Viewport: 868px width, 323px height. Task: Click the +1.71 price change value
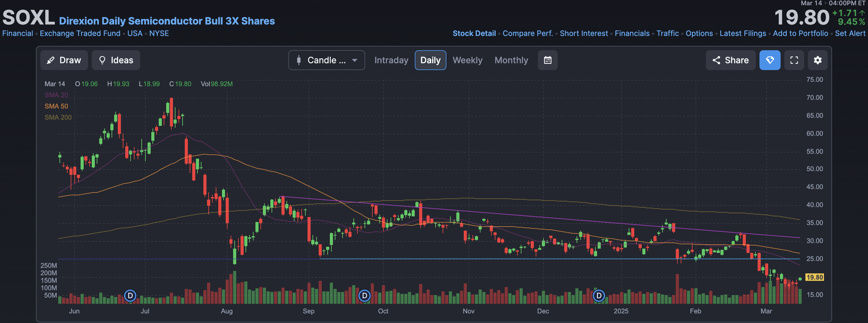[848, 13]
